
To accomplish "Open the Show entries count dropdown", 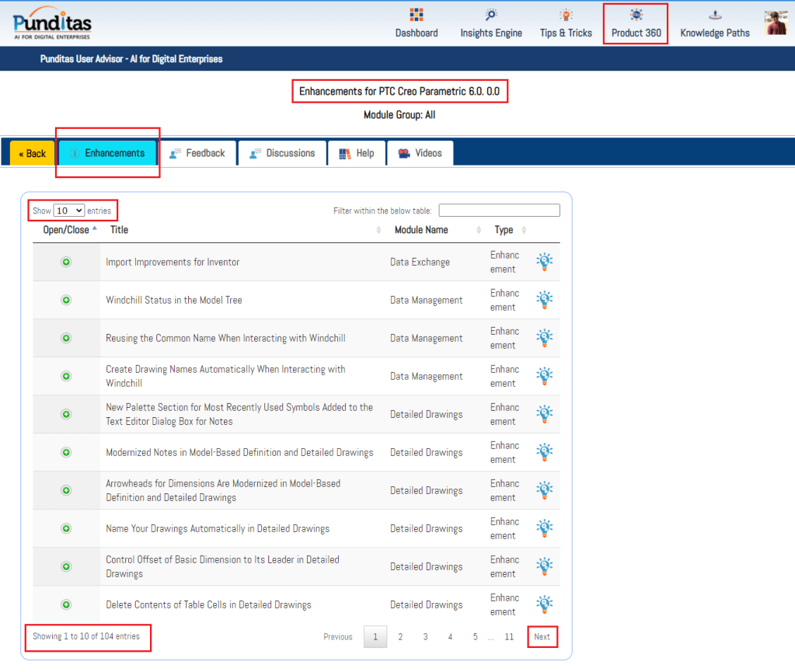I will pos(69,211).
